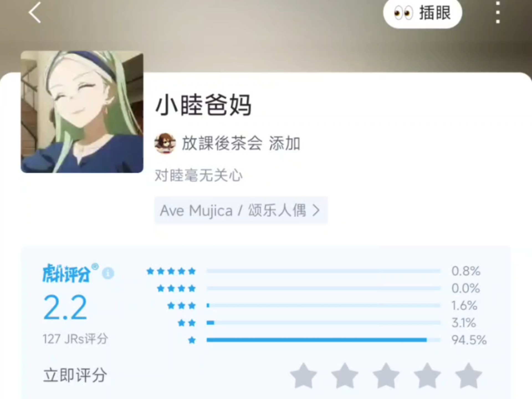Go back with the left arrow
The height and width of the screenshot is (399, 532).
35,12
